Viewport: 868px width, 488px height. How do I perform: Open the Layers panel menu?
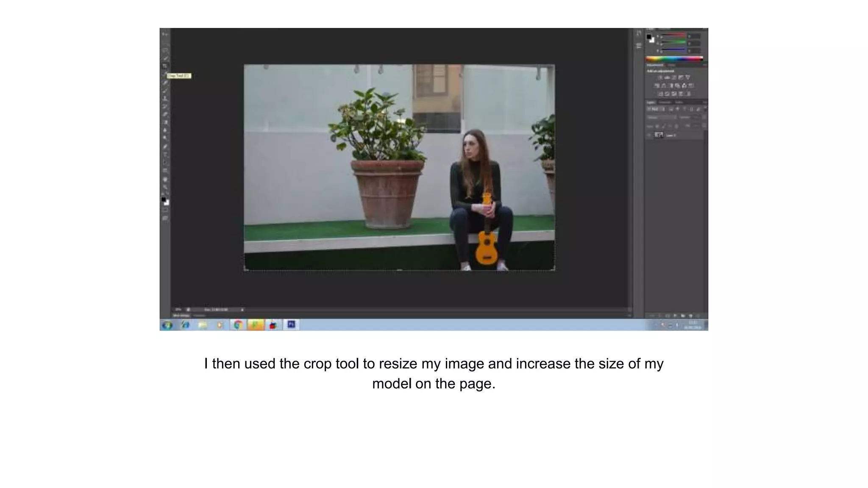(x=705, y=102)
